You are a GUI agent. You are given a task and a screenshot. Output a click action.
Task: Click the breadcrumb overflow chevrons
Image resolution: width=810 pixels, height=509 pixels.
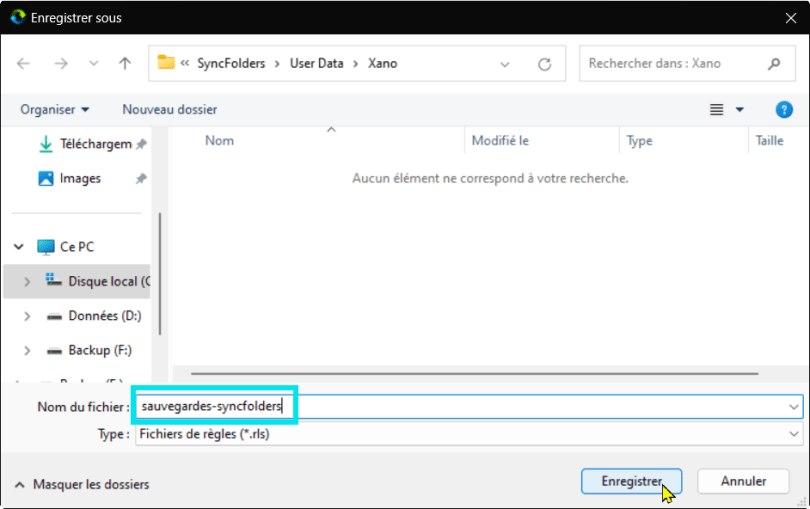(x=184, y=63)
